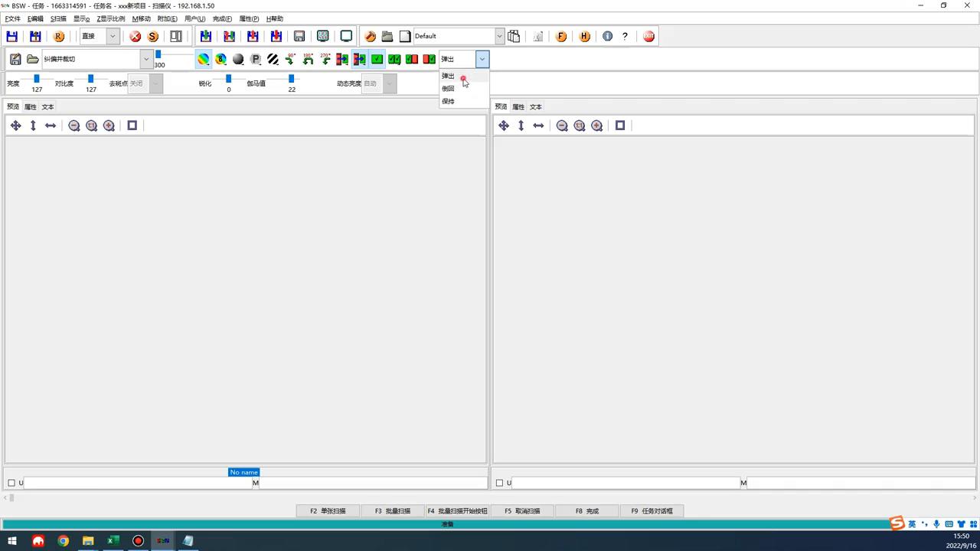The height and width of the screenshot is (551, 980).
Task: Click the rotate 270° icon
Action: click(x=325, y=59)
